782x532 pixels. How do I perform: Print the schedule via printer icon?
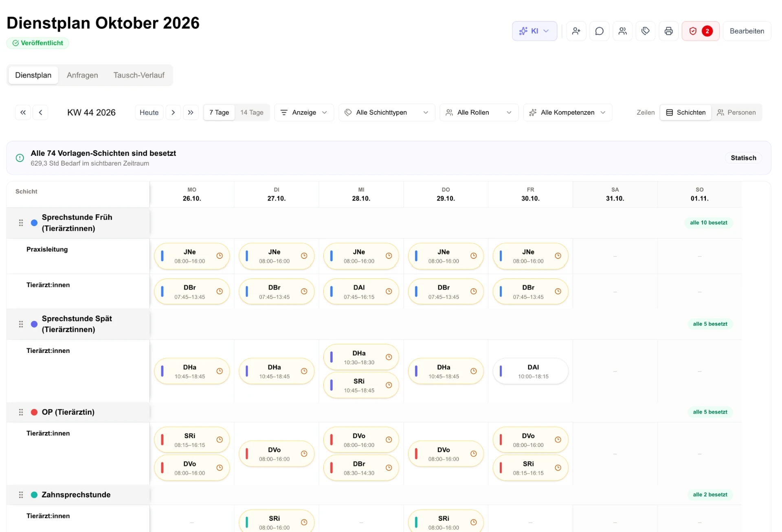coord(669,31)
